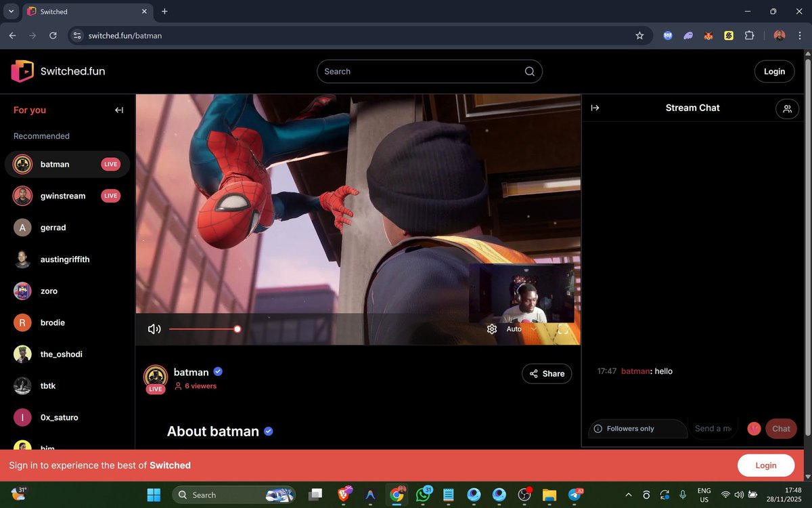
Task: Open brodie's channel
Action: tap(67, 322)
